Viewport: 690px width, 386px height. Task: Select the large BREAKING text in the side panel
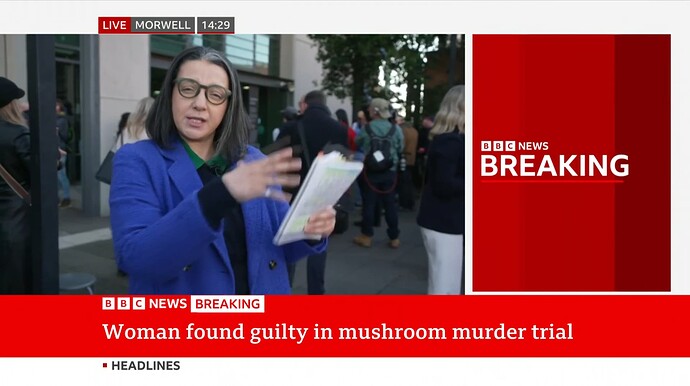554,165
